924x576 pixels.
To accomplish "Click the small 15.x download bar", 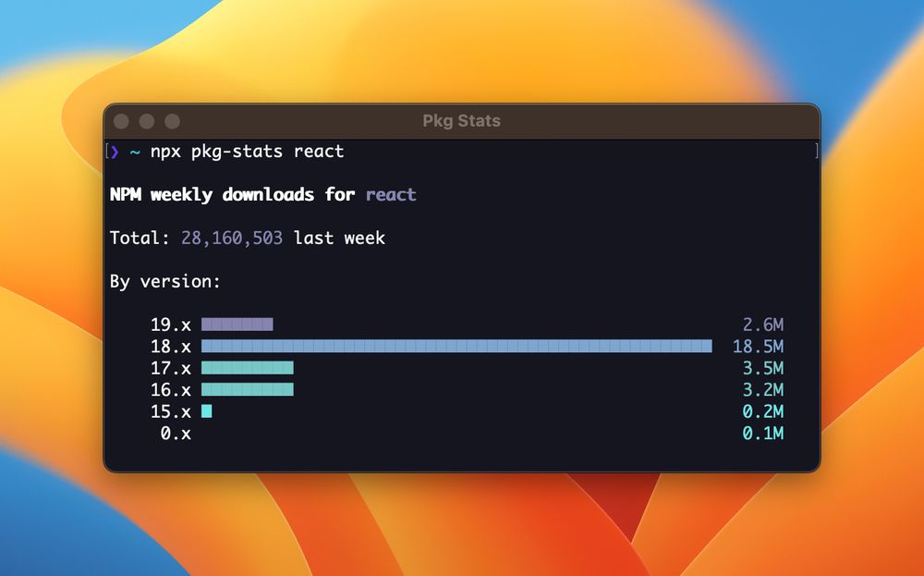I will [206, 411].
